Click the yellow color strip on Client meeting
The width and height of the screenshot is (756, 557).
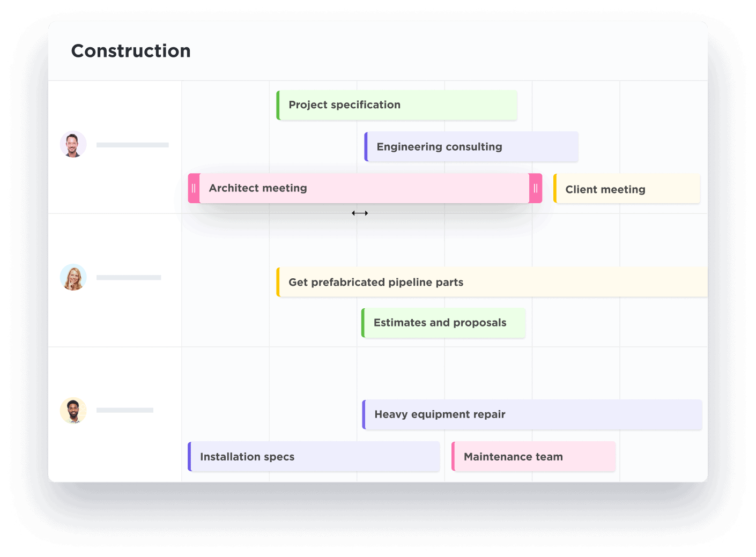pos(555,189)
